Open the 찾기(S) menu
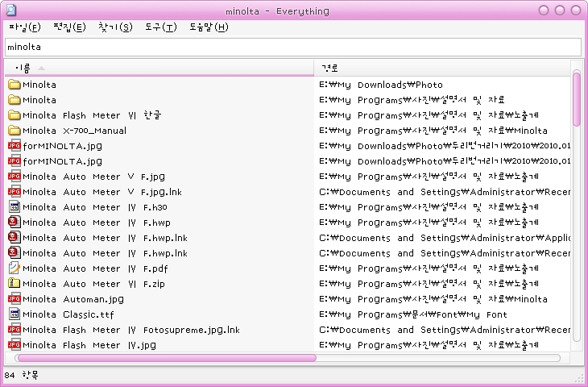Viewport: 588px width, 387px height. pyautogui.click(x=115, y=27)
